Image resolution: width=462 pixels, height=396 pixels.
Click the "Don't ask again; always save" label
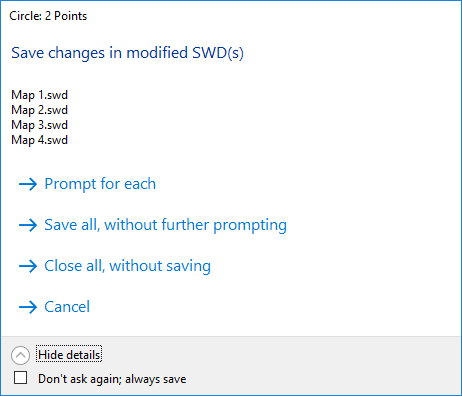[x=112, y=379]
